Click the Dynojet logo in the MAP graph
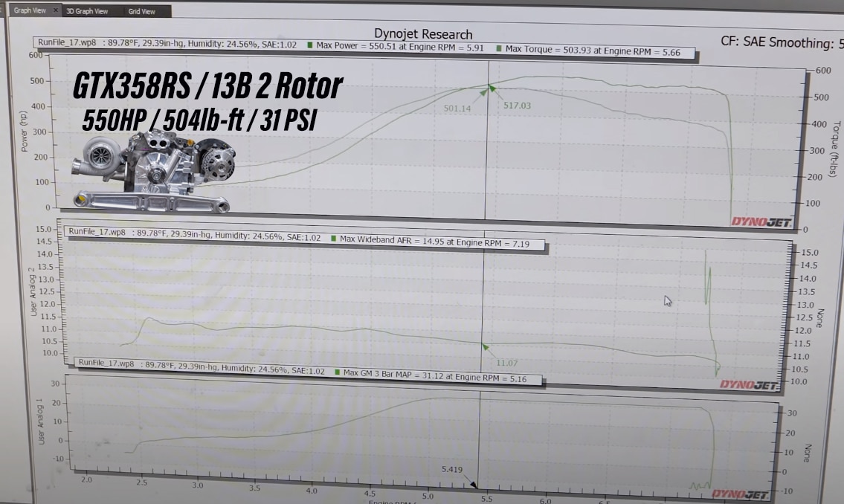Viewport: 844px width, 504px height. pyautogui.click(x=738, y=494)
